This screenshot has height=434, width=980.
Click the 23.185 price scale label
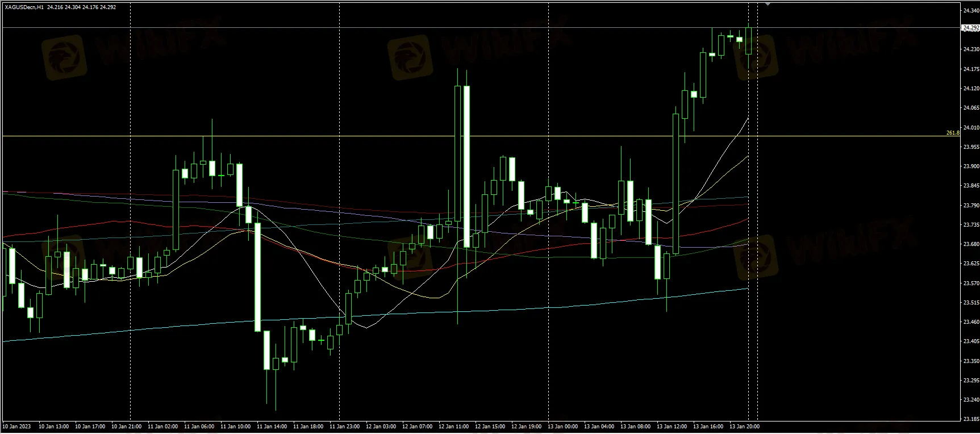coord(971,419)
